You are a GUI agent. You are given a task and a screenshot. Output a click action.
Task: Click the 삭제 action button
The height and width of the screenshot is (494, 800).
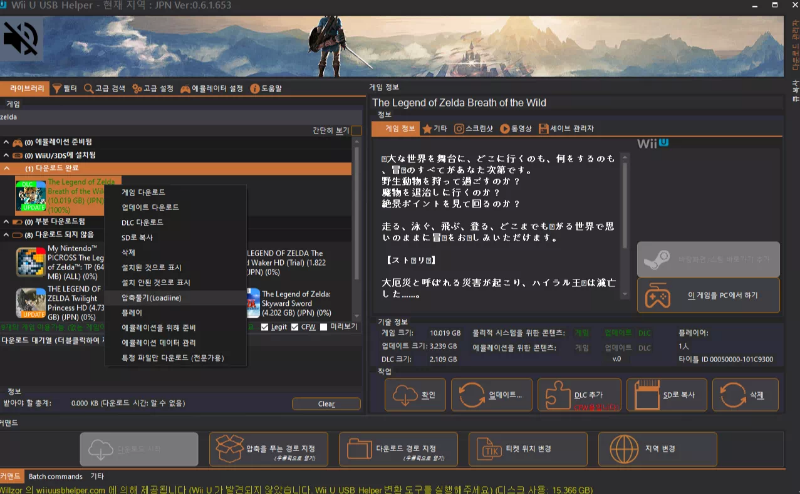[745, 395]
